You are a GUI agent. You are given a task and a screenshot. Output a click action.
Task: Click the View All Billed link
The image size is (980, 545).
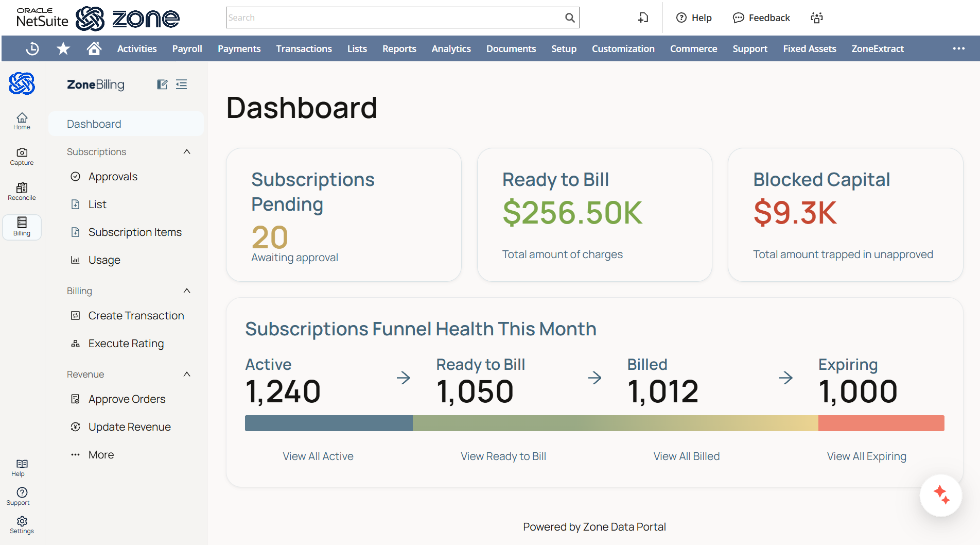(687, 456)
